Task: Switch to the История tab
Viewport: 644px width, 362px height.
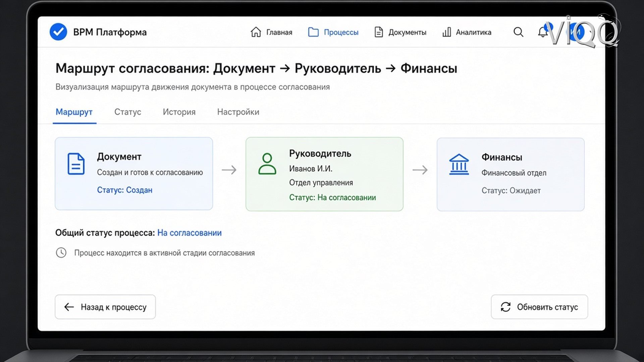Action: pos(179,112)
